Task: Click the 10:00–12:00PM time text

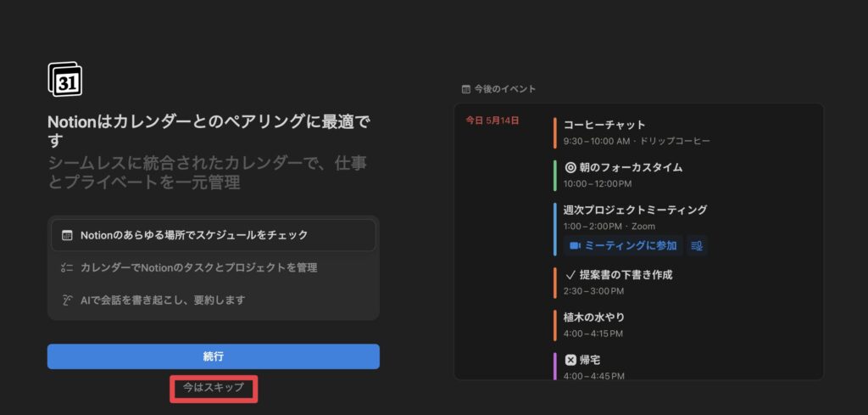Action: click(x=598, y=183)
